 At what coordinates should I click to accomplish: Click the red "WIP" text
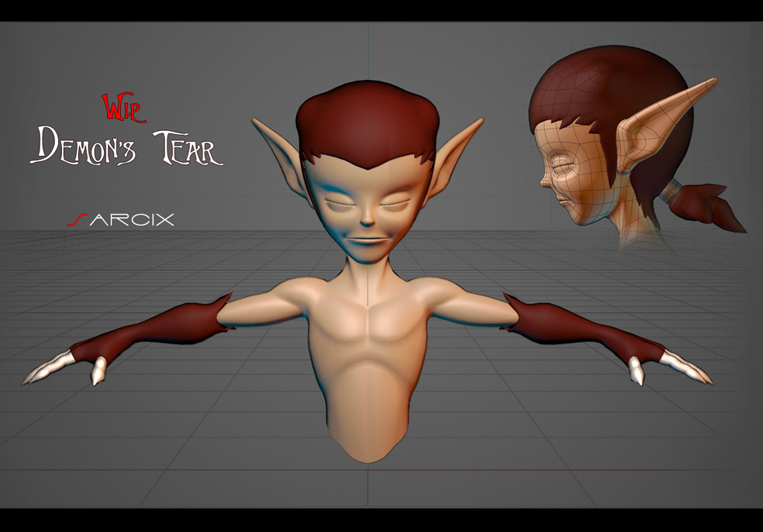point(124,108)
